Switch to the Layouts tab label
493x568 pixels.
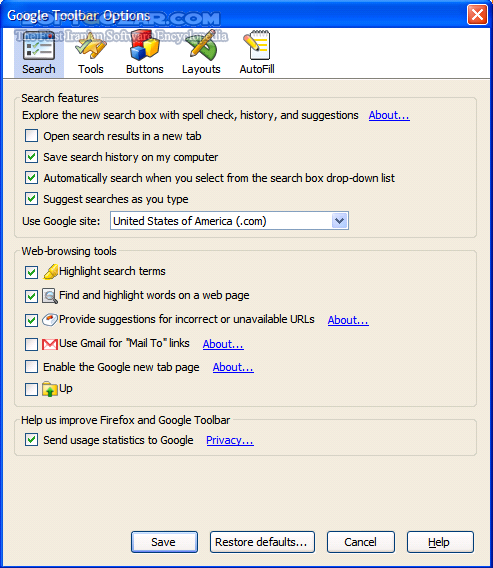coord(201,69)
